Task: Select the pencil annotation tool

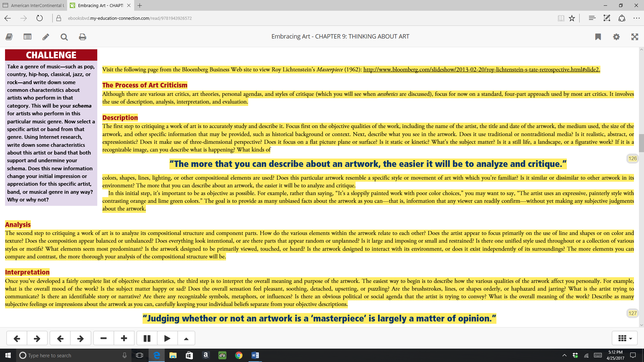Action: click(46, 37)
